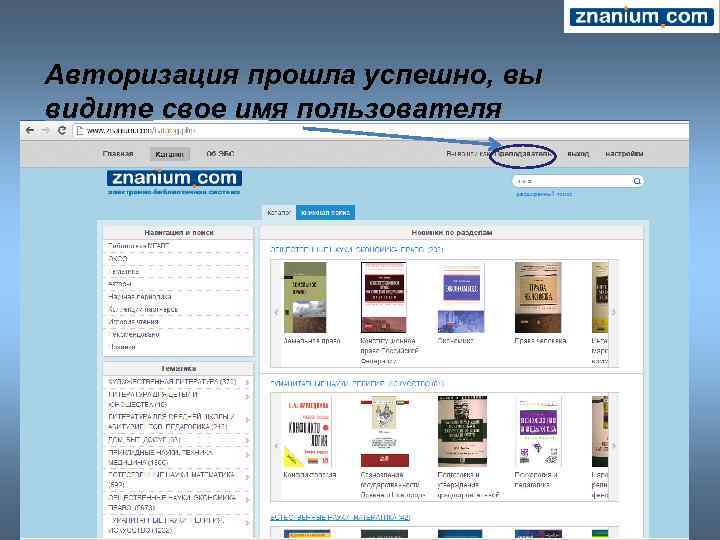Open the Психология и педагогика book cover
This screenshot has width=720, height=540.
pos(538,432)
